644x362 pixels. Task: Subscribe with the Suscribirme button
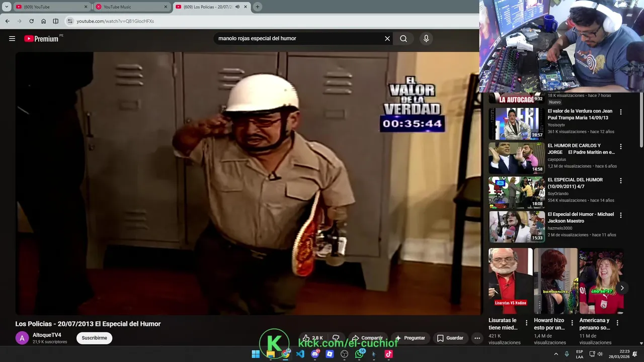point(94,338)
